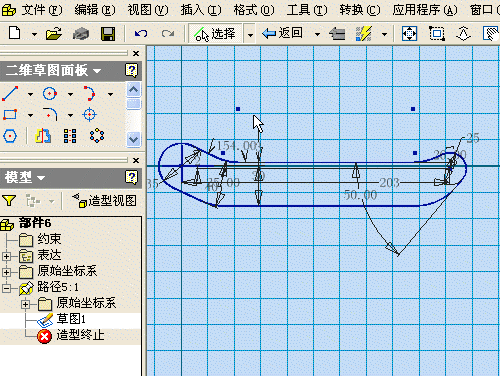Screen dimensions: 500x376
Task: Click the 选择 (Select) button
Action: click(215, 34)
